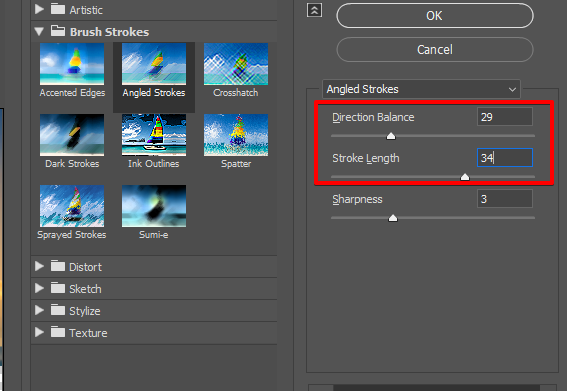Click the Crosshatch caption text
Viewport: 567px width, 391px height.
click(x=236, y=93)
